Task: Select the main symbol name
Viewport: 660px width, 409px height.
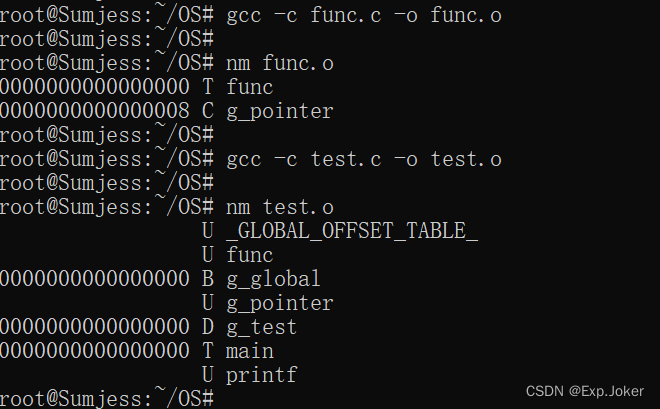Action: click(x=249, y=351)
